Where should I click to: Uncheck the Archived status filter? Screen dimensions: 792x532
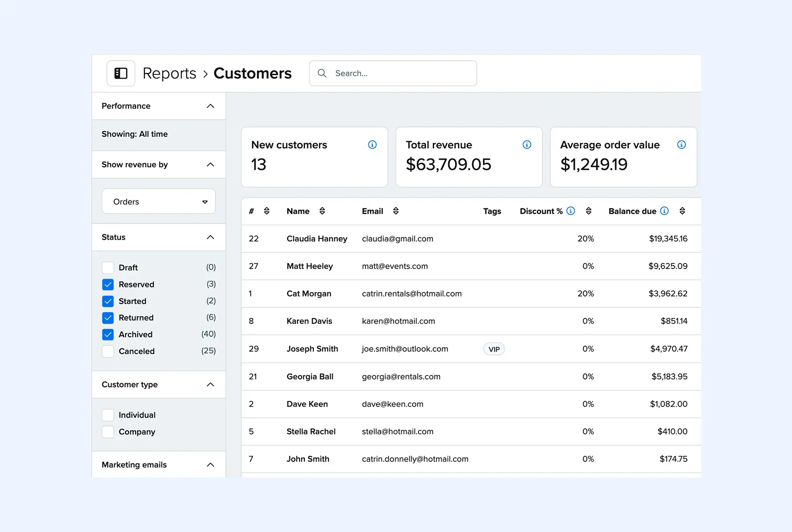point(108,334)
